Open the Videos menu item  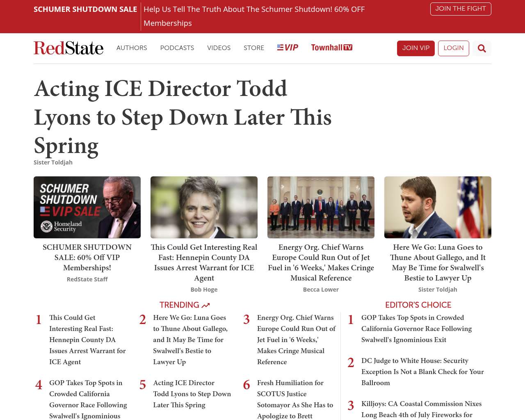pos(219,48)
